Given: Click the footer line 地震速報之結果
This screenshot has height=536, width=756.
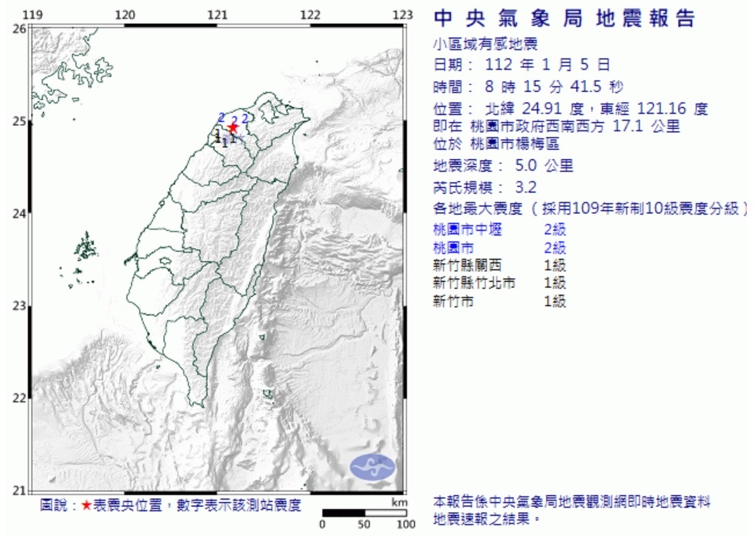Looking at the screenshot, I should click(x=487, y=519).
